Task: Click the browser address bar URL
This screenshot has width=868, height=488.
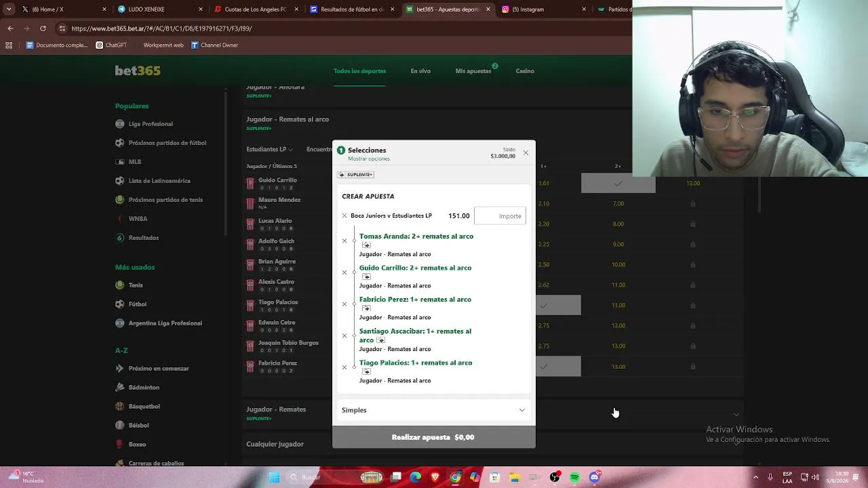Action: coord(161,29)
